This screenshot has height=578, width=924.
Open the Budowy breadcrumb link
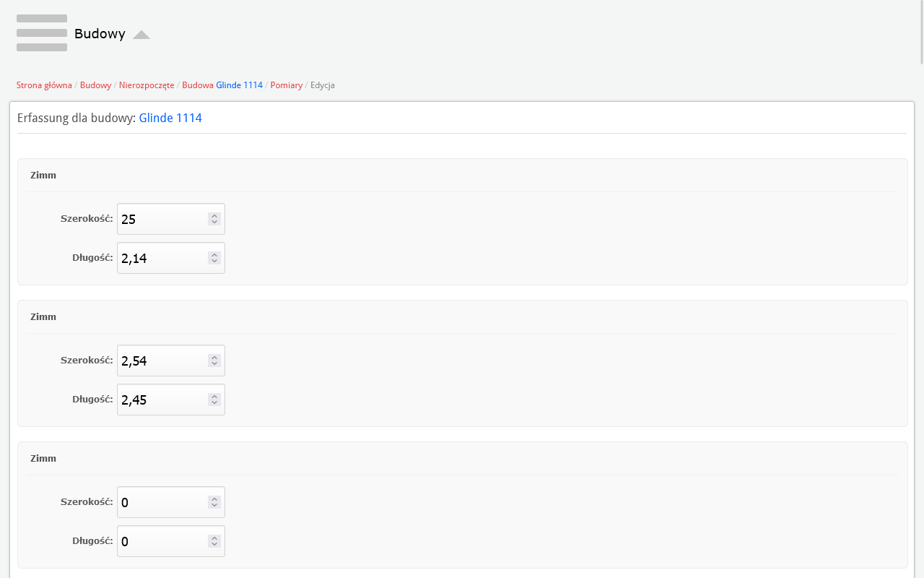point(95,85)
